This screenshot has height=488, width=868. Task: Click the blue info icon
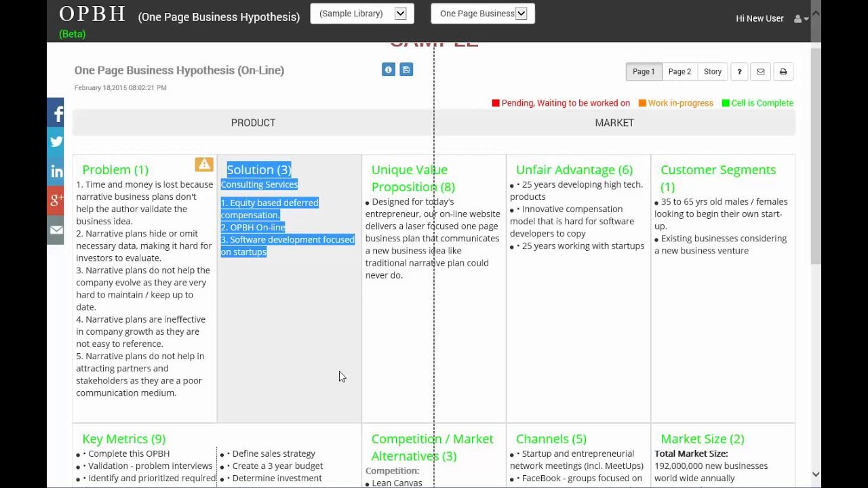389,70
